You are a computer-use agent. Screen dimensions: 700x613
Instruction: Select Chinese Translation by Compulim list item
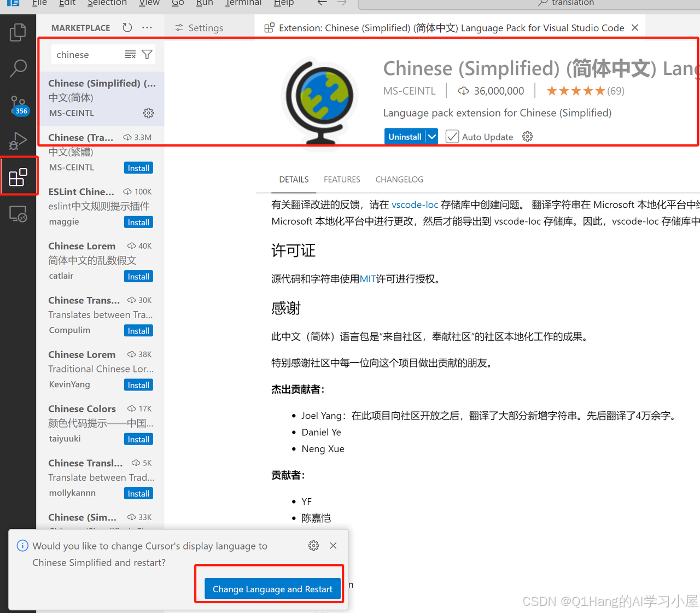tap(101, 315)
